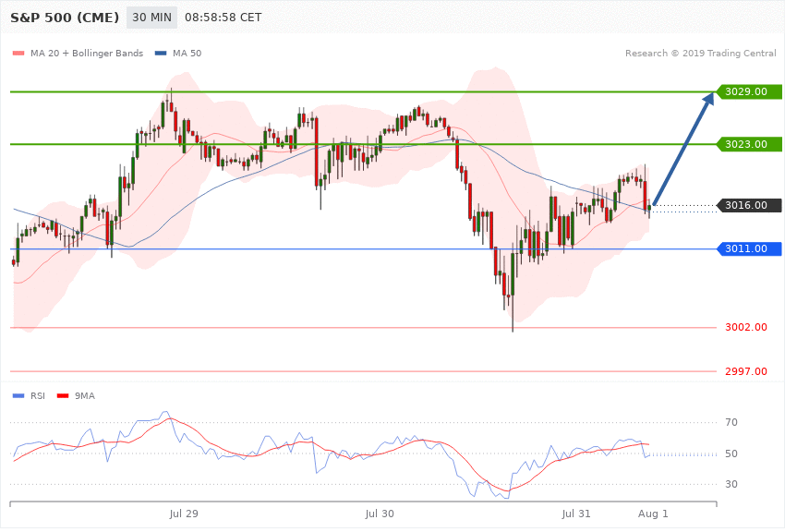This screenshot has height=532, width=785.
Task: Click the RSI 30 level label
Action: (731, 485)
